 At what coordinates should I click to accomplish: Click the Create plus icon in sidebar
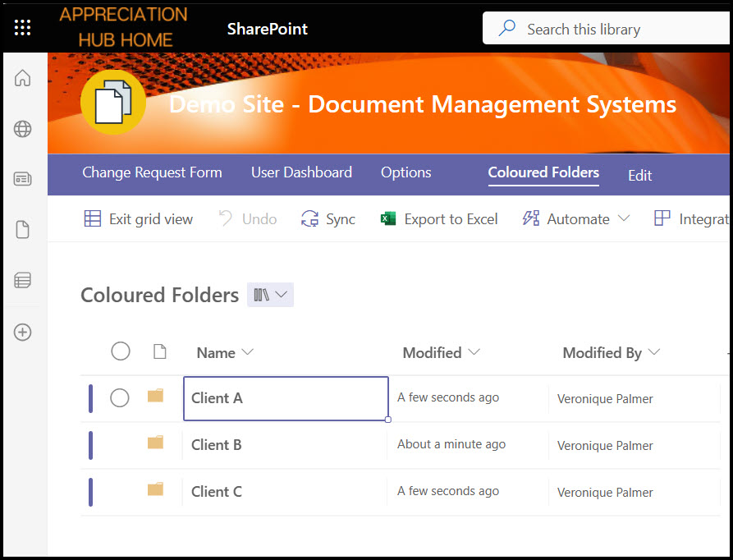coord(23,333)
